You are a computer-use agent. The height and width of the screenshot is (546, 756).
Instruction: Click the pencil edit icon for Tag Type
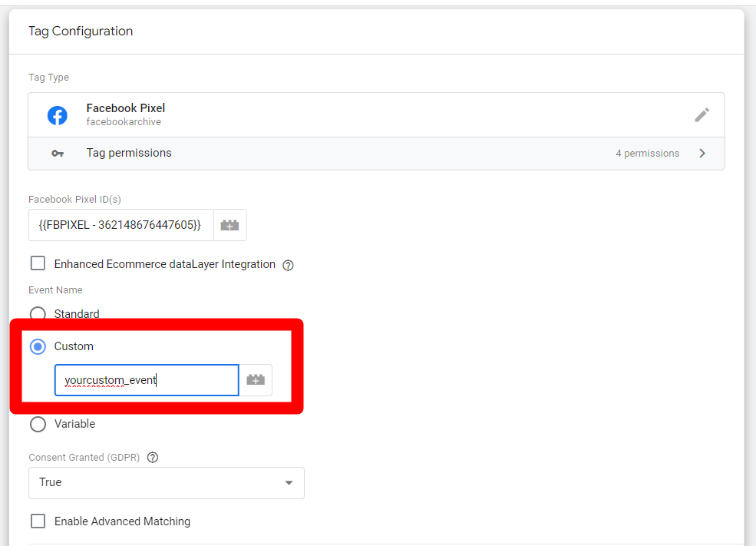(702, 114)
